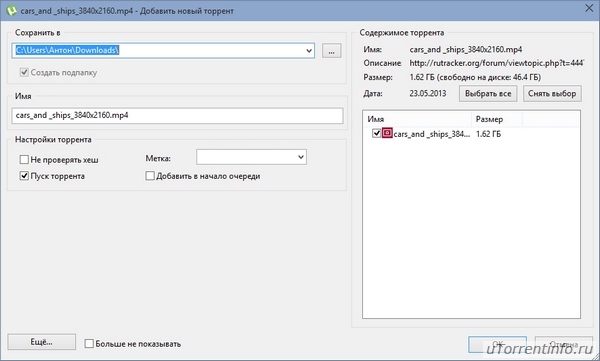Enable Добавить в начало очереди checkbox
The width and height of the screenshot is (600, 361).
[x=150, y=176]
